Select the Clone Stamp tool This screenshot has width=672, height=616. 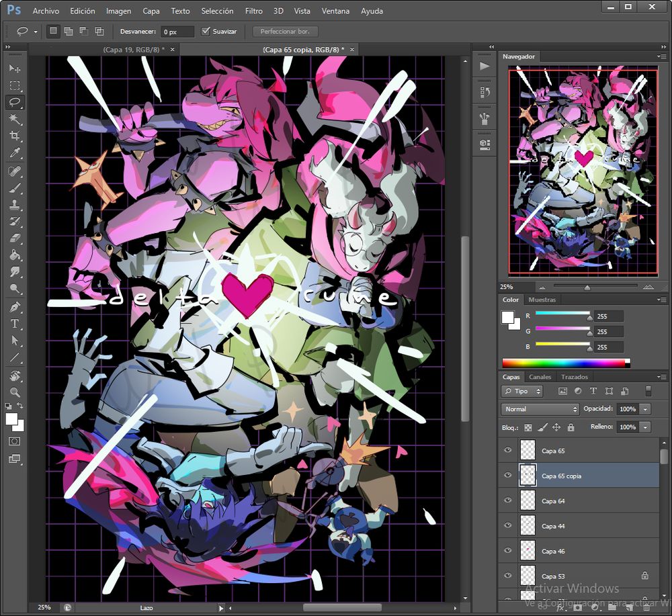coord(15,205)
